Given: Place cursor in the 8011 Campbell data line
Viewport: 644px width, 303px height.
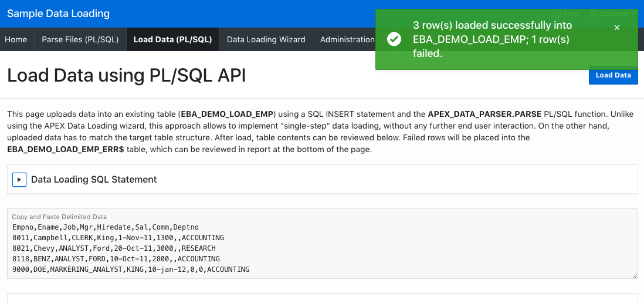Looking at the screenshot, I should click(117, 238).
